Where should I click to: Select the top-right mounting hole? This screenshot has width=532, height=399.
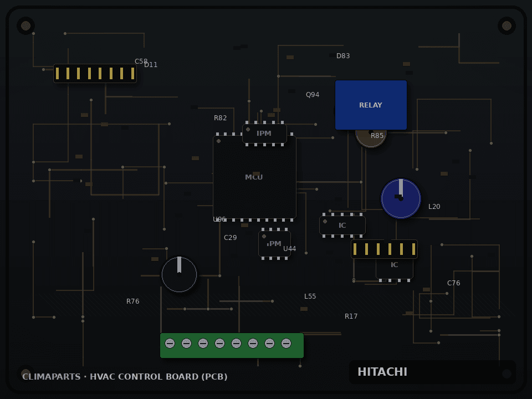[507, 25]
